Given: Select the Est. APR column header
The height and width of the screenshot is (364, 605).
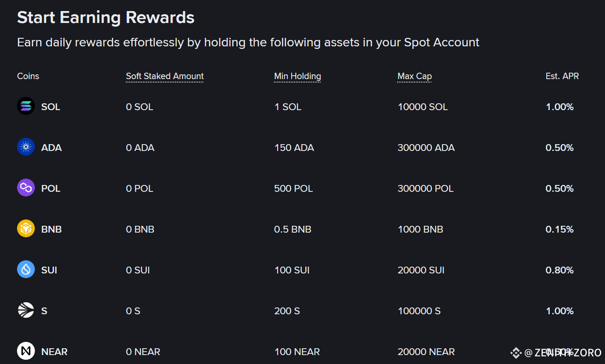Looking at the screenshot, I should pos(562,76).
